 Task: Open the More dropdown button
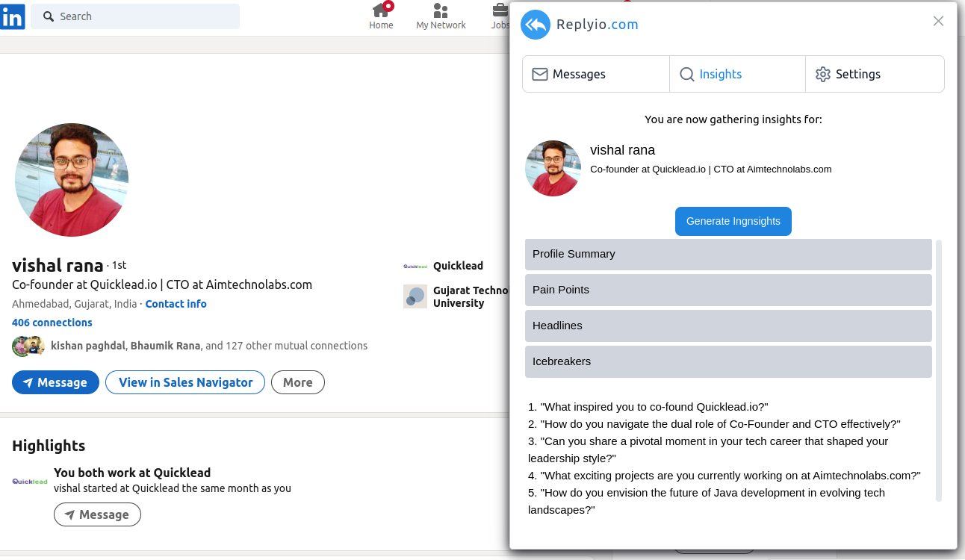point(297,382)
